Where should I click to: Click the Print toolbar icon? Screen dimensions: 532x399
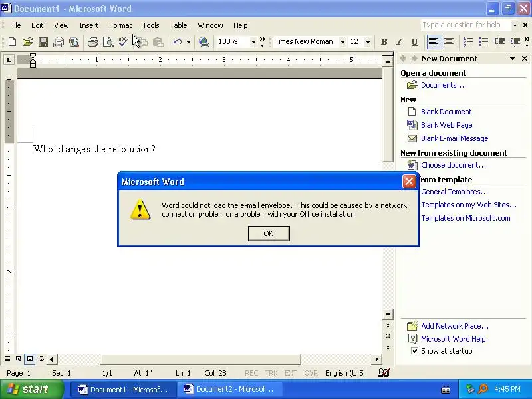pos(92,42)
